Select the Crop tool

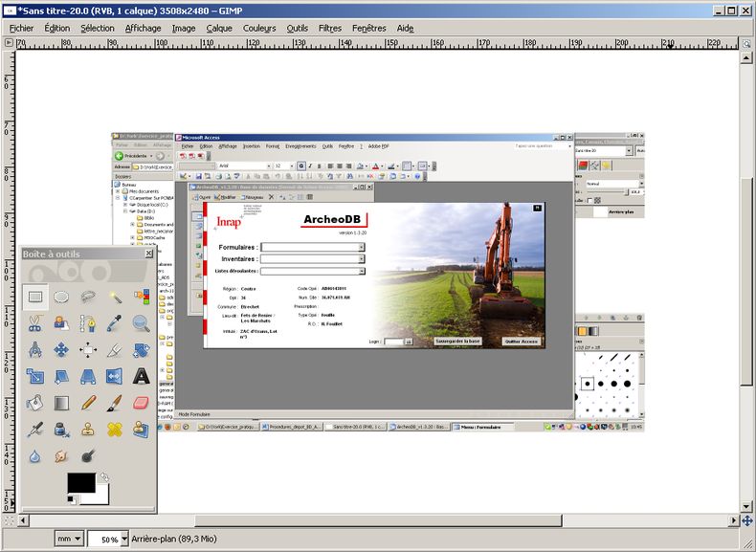(x=114, y=350)
